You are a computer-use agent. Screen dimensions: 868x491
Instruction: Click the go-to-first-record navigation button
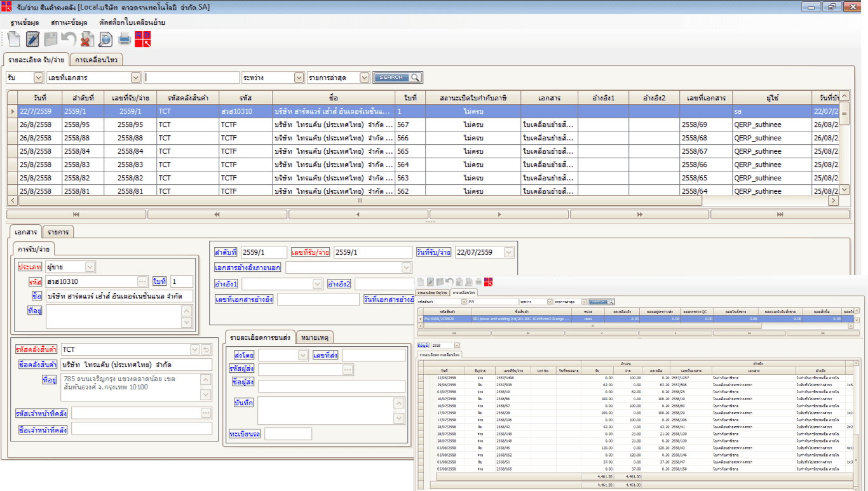(x=76, y=215)
